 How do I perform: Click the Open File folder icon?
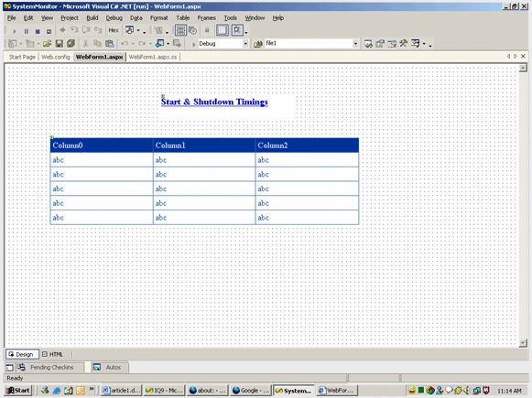[x=48, y=43]
